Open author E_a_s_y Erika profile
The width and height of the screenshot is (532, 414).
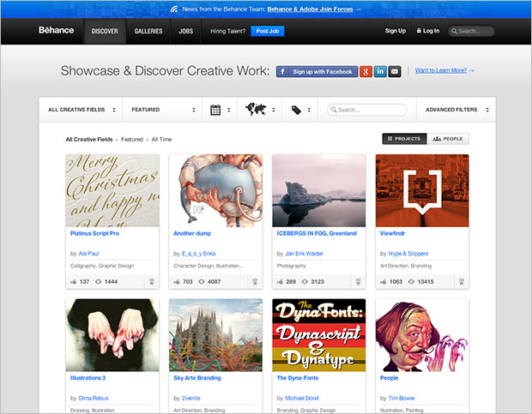tap(198, 254)
